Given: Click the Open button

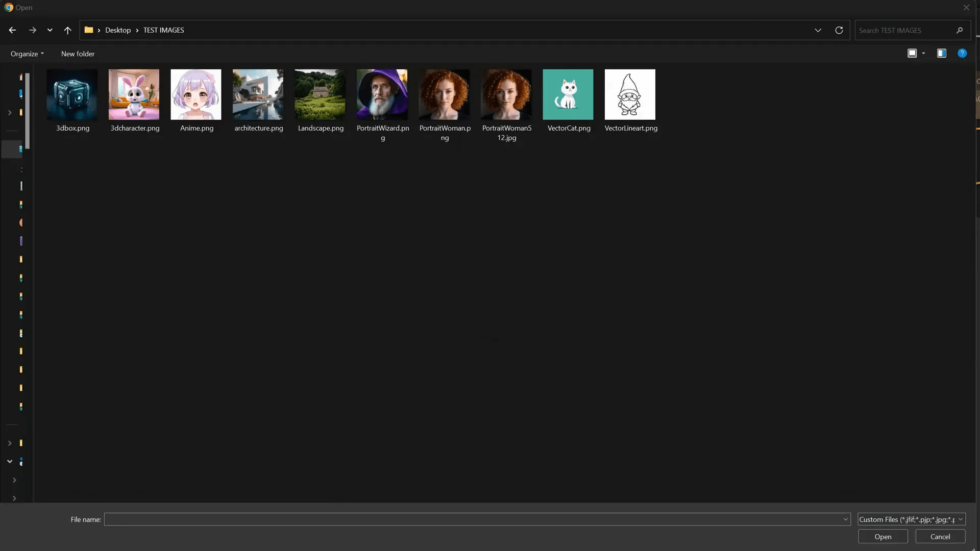Looking at the screenshot, I should 883,537.
